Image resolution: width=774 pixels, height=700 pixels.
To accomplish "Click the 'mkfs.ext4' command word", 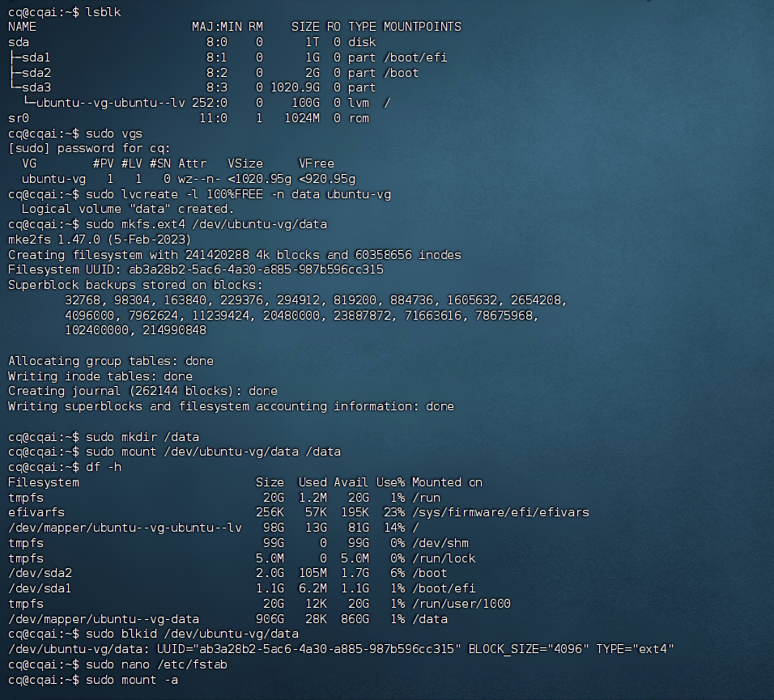I will [153, 224].
